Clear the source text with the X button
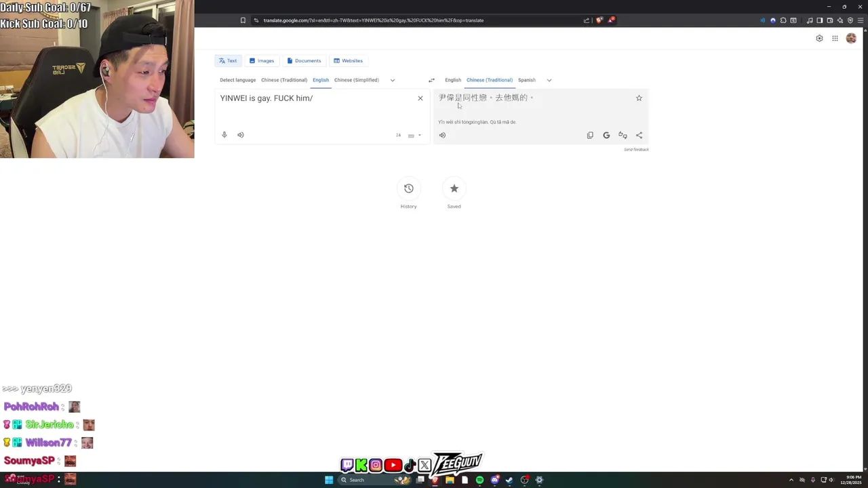Screen dimensions: 868x488 pos(420,98)
